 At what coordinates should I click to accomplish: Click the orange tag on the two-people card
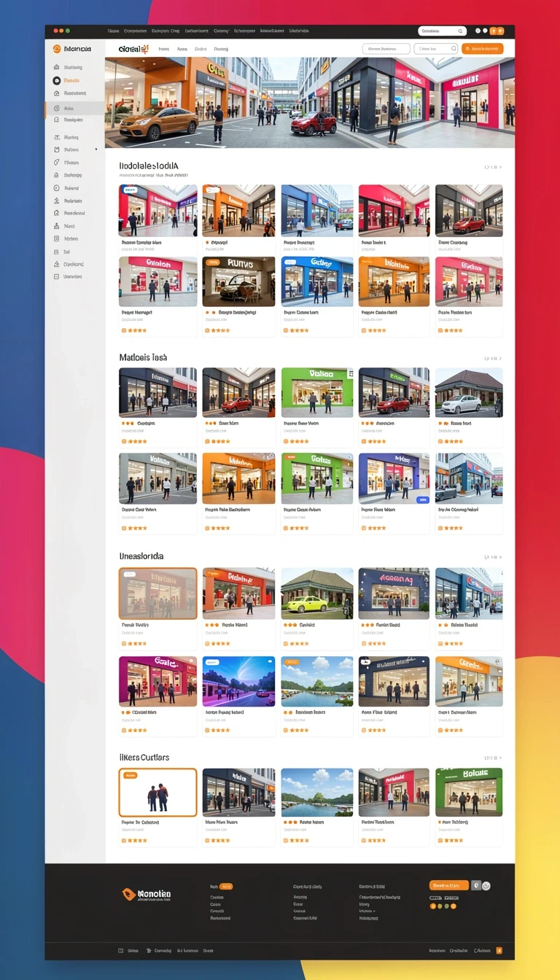[x=131, y=775]
